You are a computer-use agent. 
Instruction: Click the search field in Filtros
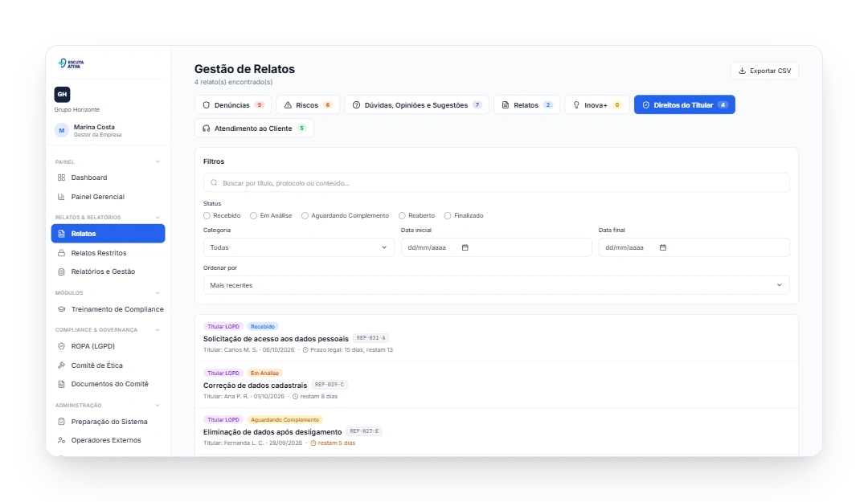pos(496,182)
